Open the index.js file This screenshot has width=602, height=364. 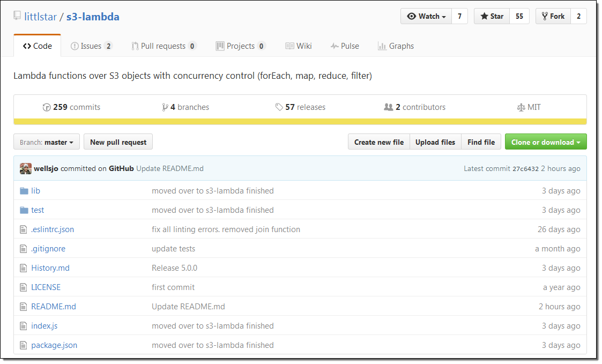click(44, 326)
